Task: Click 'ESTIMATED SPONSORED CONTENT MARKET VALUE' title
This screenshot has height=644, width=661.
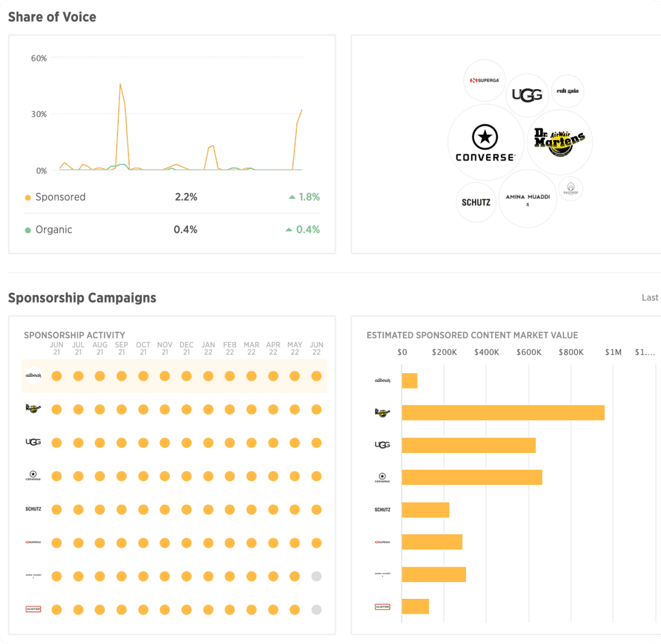Action: pos(472,335)
